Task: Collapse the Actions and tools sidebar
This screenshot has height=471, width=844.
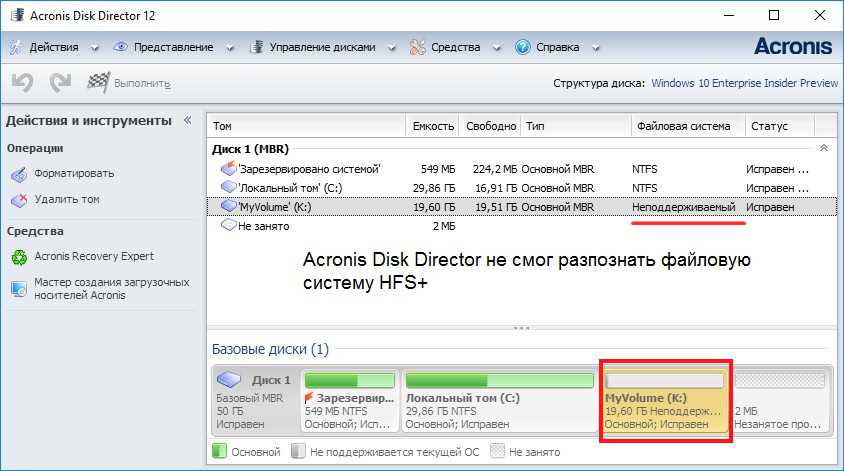Action: 187,120
